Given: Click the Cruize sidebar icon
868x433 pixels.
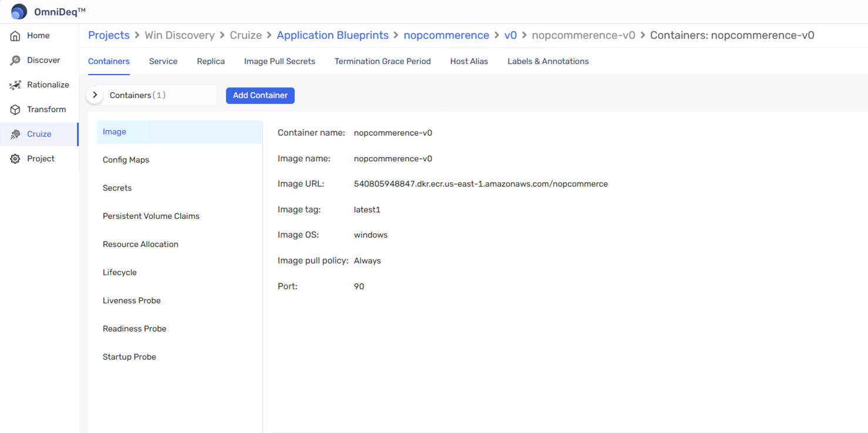Looking at the screenshot, I should click(15, 134).
